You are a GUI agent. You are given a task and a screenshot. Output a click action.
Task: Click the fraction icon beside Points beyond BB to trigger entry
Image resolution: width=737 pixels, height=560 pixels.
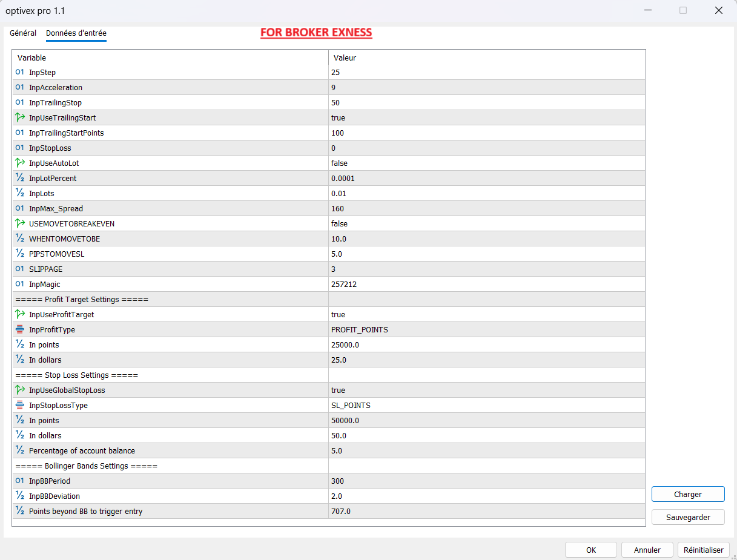pyautogui.click(x=19, y=511)
